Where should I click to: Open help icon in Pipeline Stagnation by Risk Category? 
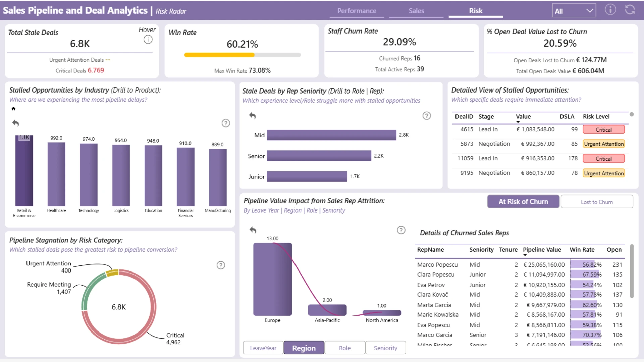pos(221,265)
